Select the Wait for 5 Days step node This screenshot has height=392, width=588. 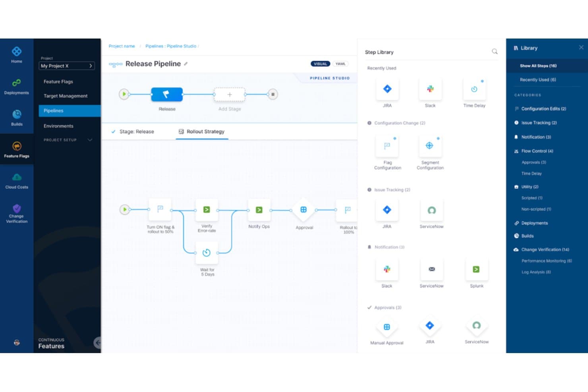click(x=207, y=253)
